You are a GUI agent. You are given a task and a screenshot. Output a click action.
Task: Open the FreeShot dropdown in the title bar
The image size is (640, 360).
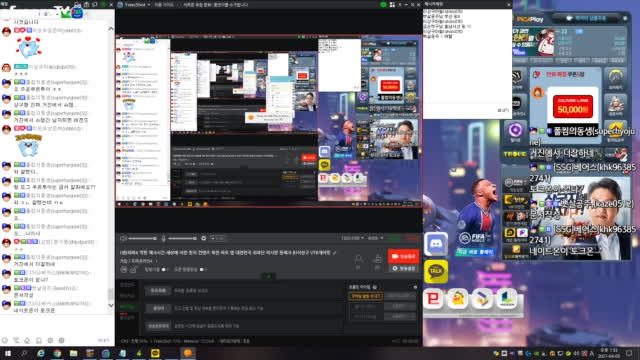tap(134, 4)
